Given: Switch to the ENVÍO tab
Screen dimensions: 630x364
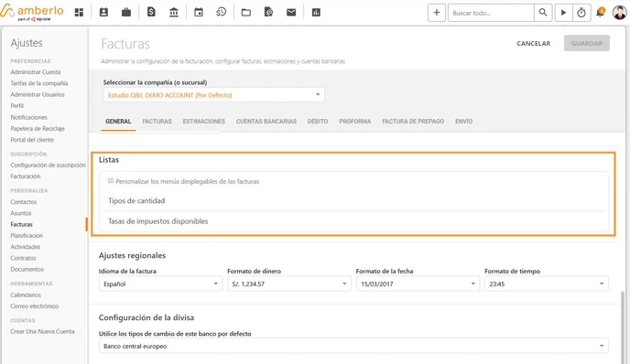Looking at the screenshot, I should (x=463, y=122).
